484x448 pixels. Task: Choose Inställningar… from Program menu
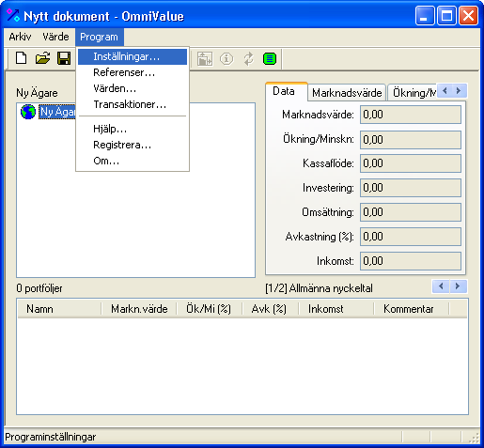133,56
